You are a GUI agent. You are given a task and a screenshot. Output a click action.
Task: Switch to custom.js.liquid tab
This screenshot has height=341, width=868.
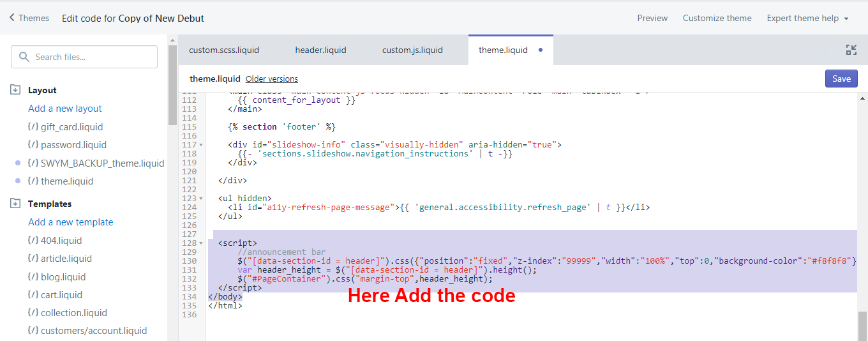pyautogui.click(x=412, y=50)
